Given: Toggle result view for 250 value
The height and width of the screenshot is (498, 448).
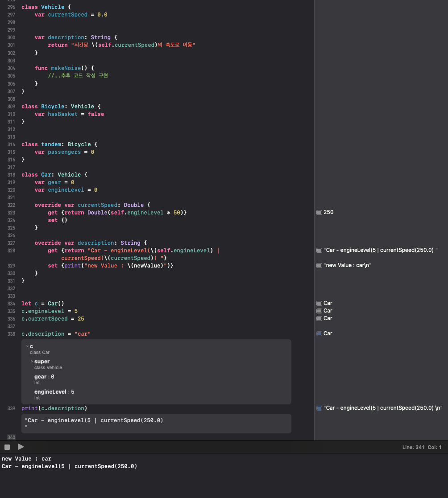Looking at the screenshot, I should coord(319,213).
